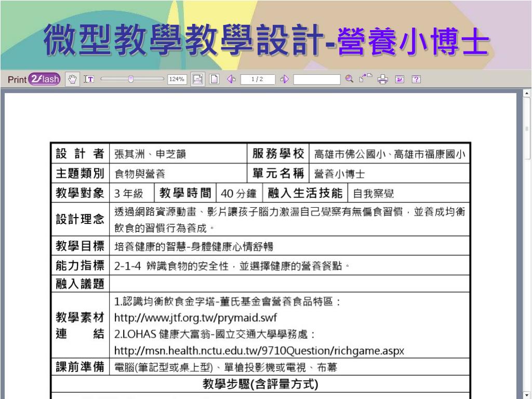
Task: Click the Print2Flash logo
Action: click(x=34, y=79)
